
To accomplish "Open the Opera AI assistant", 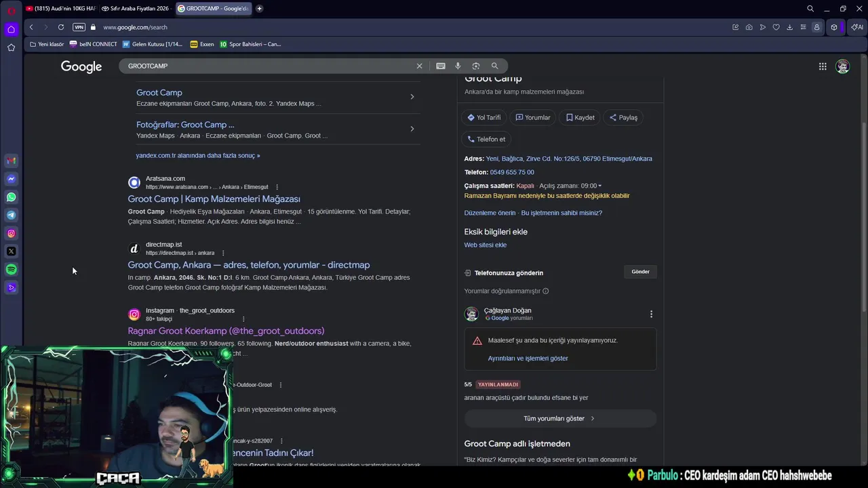I will point(857,27).
